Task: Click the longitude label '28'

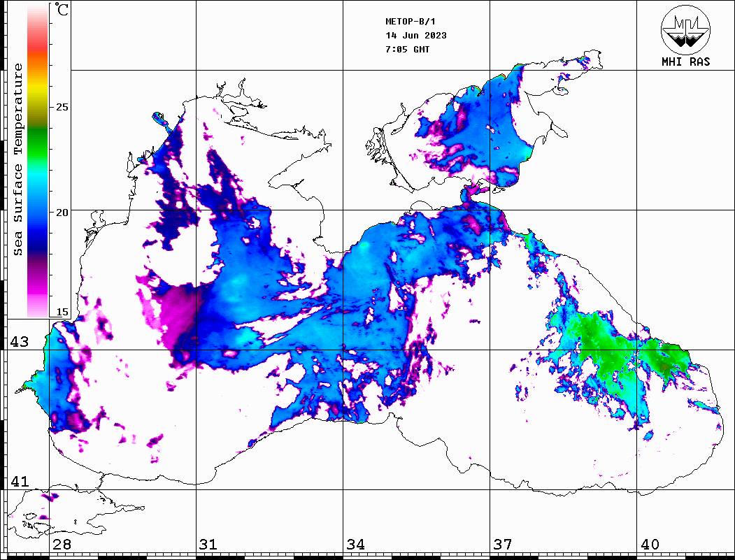Action: click(62, 545)
